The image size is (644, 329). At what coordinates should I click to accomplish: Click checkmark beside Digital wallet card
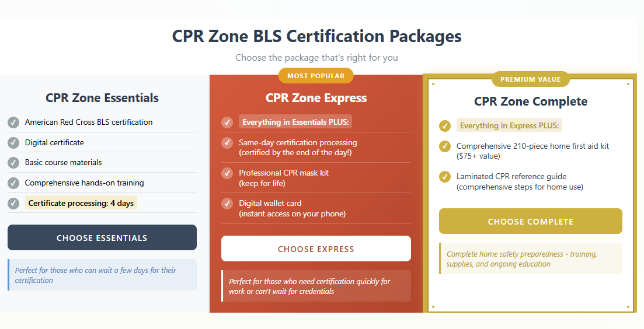tap(227, 204)
